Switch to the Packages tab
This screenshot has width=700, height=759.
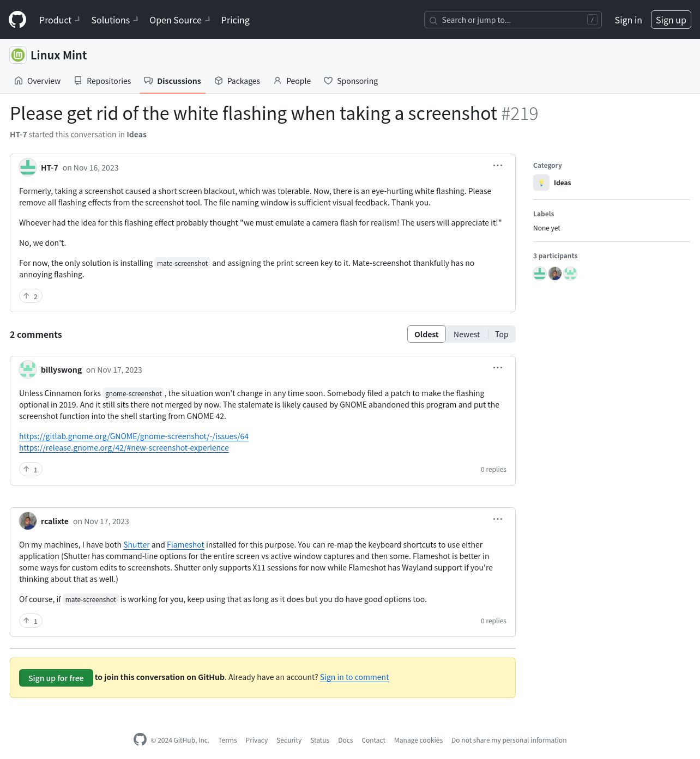point(237,81)
